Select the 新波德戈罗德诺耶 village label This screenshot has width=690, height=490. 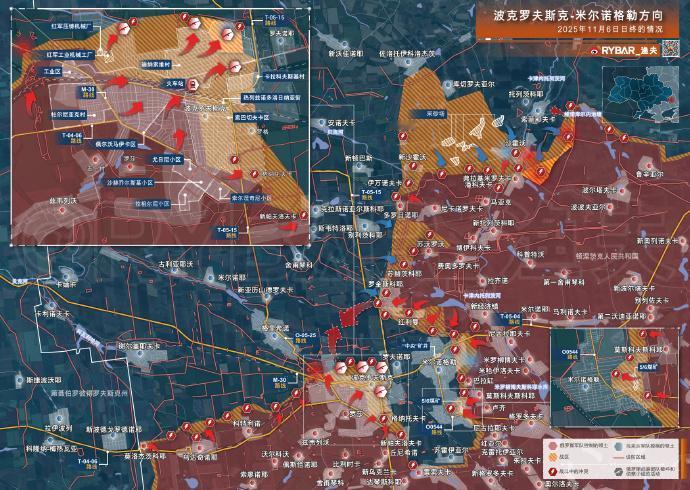[x=114, y=429]
